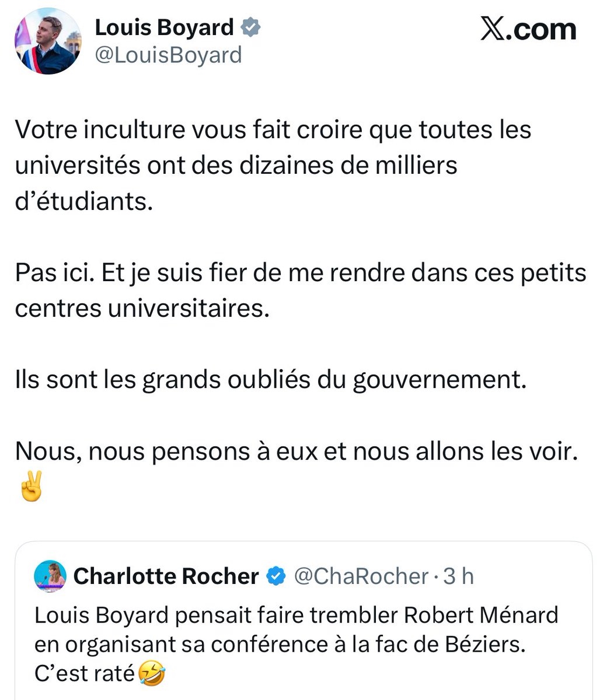Click the '3 h' timestamp
The height and width of the screenshot is (700, 607).
(458, 576)
